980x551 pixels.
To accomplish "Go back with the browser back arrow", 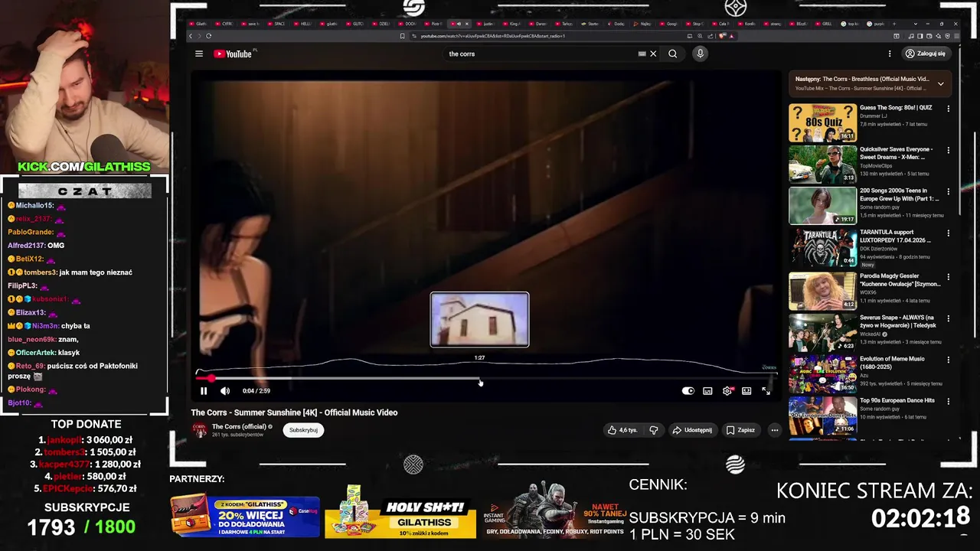I will pos(191,36).
